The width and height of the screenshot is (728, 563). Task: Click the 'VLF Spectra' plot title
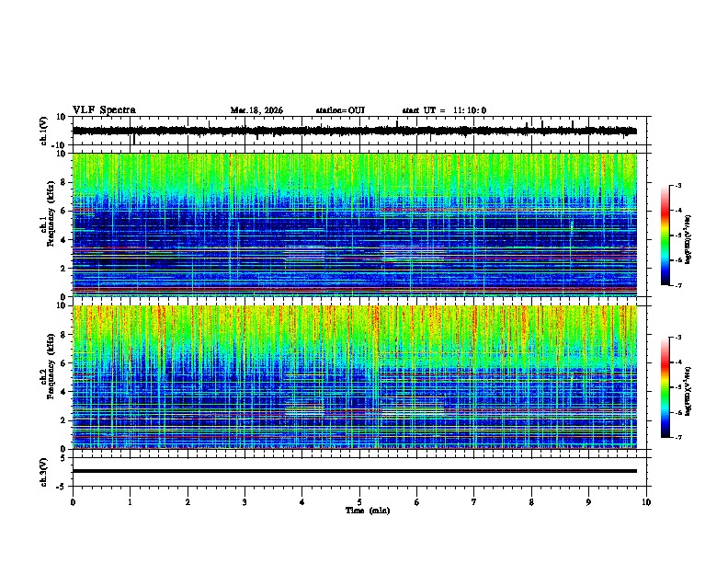point(104,110)
